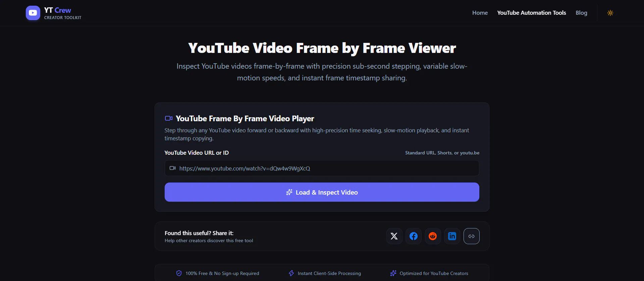Viewport: 644px width, 281px height.
Task: Share on LinkedIn
Action: pyautogui.click(x=452, y=236)
